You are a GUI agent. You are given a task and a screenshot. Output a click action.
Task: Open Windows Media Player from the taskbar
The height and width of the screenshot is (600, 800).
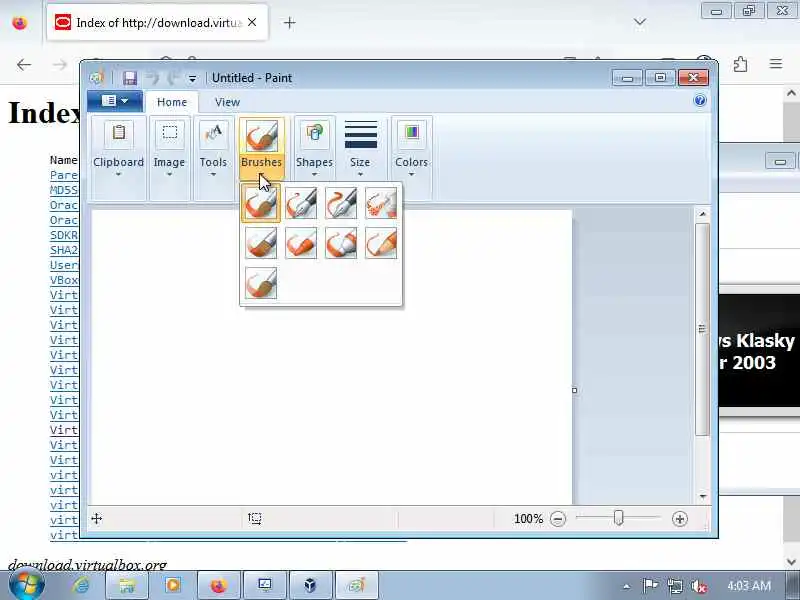coord(172,585)
